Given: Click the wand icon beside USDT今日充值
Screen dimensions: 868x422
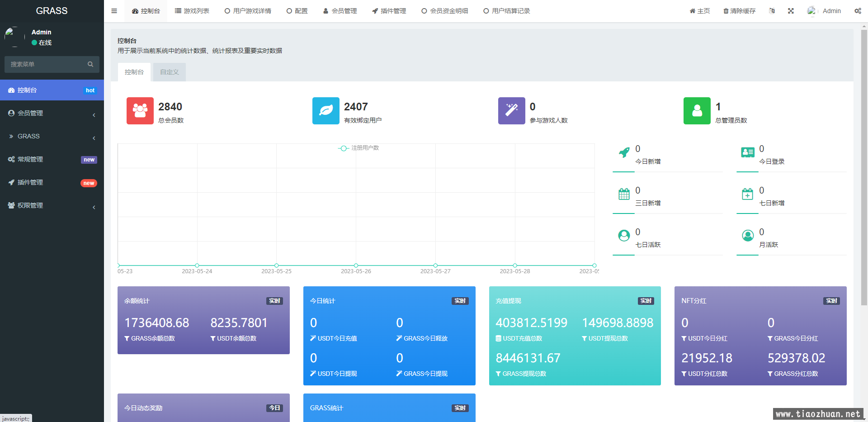Looking at the screenshot, I should pos(313,338).
